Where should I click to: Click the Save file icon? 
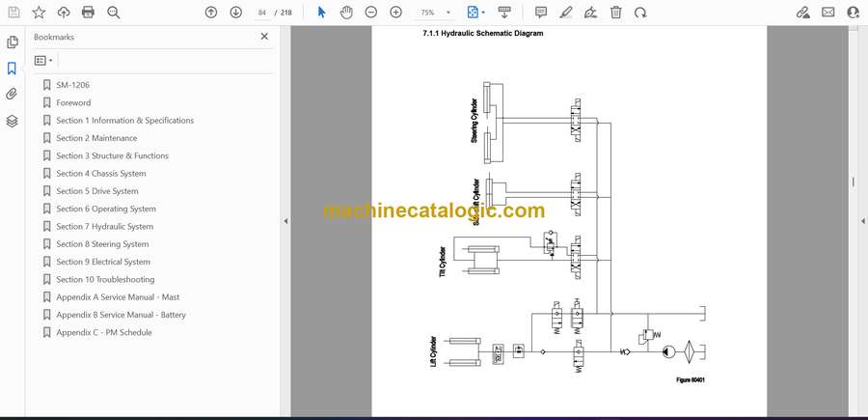click(x=14, y=13)
